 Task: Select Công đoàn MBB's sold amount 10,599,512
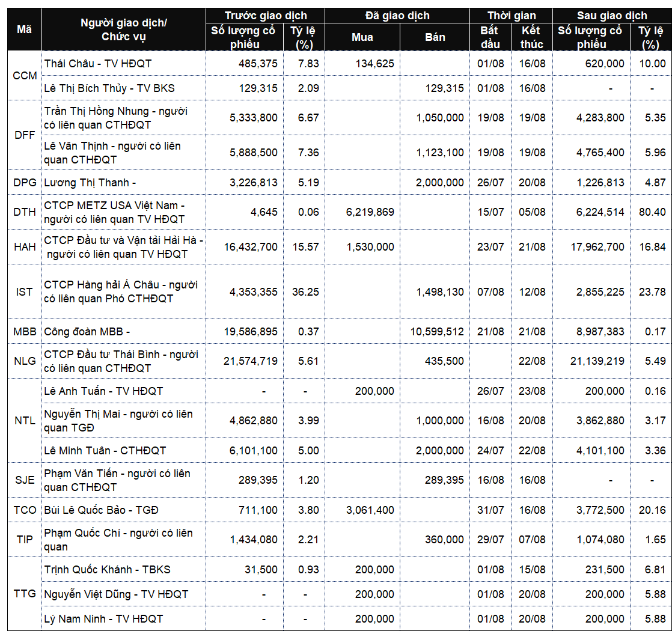click(438, 331)
